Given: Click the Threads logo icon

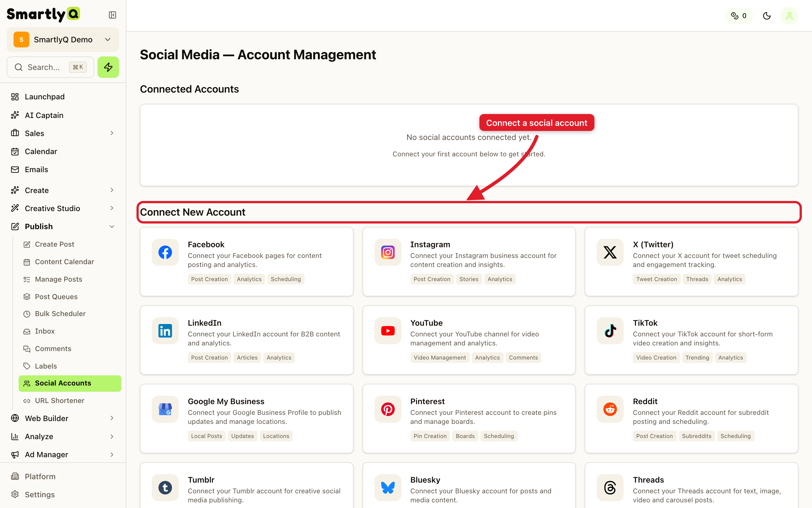Looking at the screenshot, I should pos(610,488).
